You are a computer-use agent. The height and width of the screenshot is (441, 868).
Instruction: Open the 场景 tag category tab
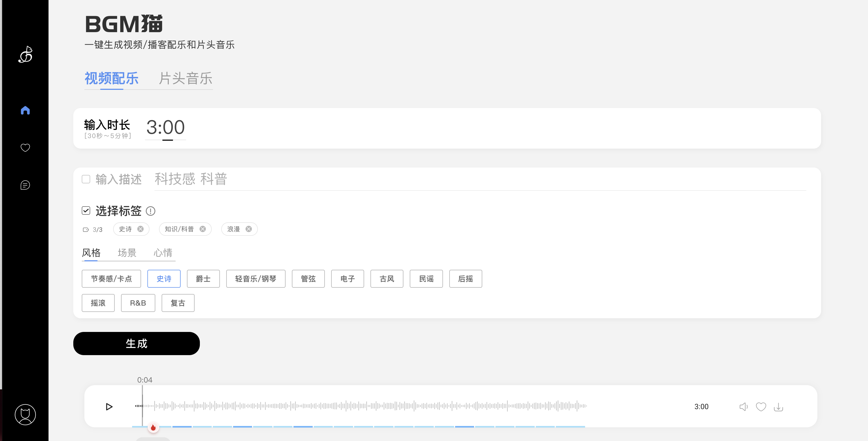(x=127, y=253)
